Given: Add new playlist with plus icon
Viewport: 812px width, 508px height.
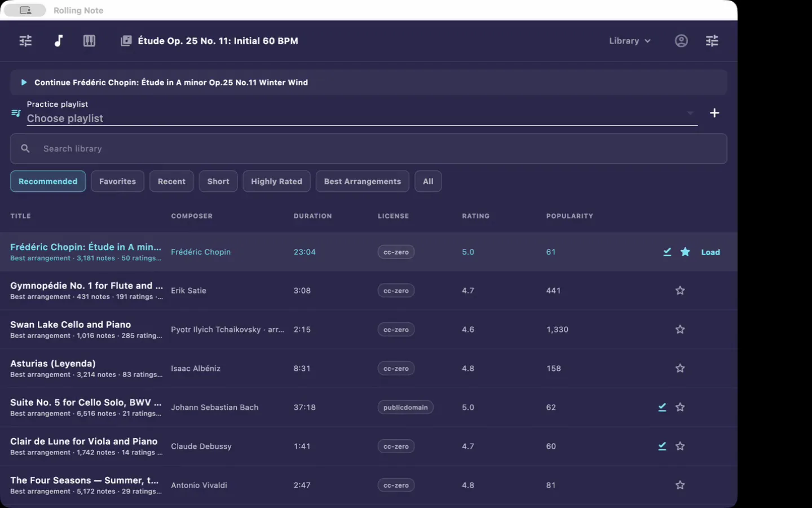Looking at the screenshot, I should point(714,113).
